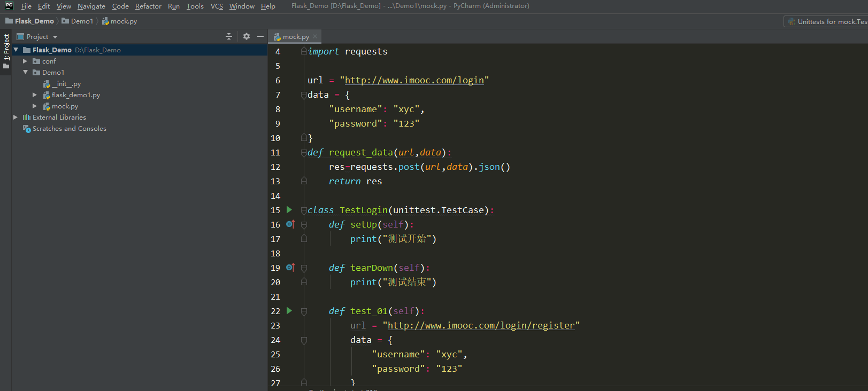The height and width of the screenshot is (391, 868).
Task: Click the override marker icon beside tearDown
Action: click(290, 268)
